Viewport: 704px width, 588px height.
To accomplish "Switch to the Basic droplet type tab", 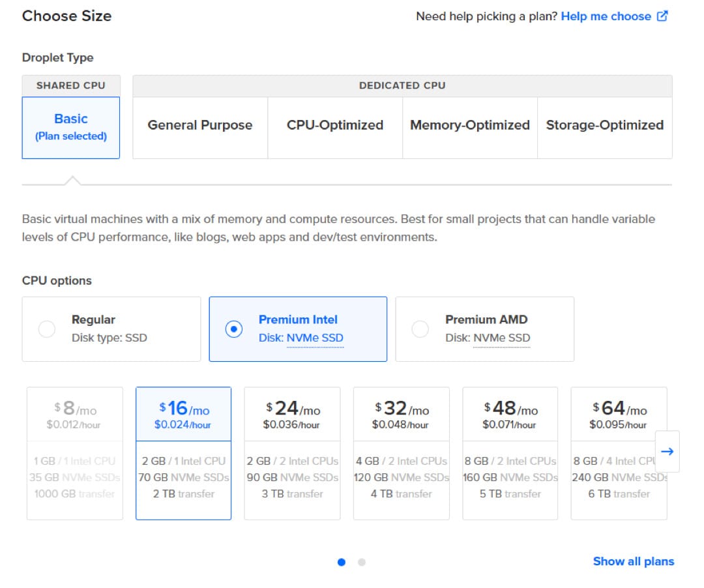I will point(71,127).
